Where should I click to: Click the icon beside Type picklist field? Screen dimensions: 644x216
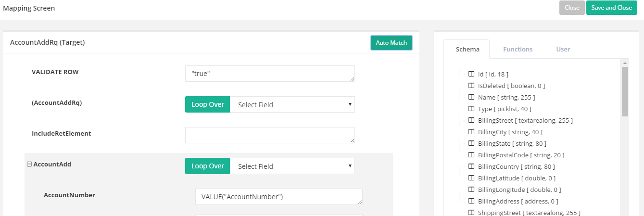pyautogui.click(x=471, y=109)
